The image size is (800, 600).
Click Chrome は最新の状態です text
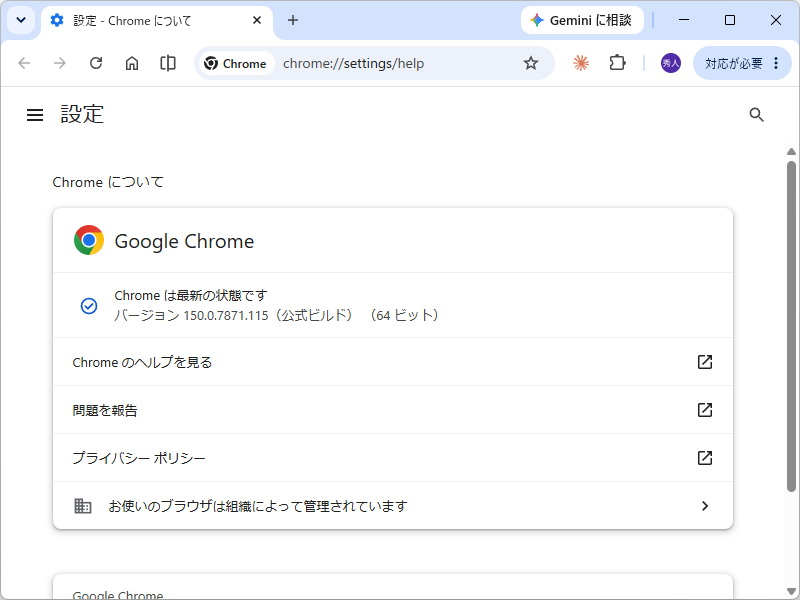point(190,295)
